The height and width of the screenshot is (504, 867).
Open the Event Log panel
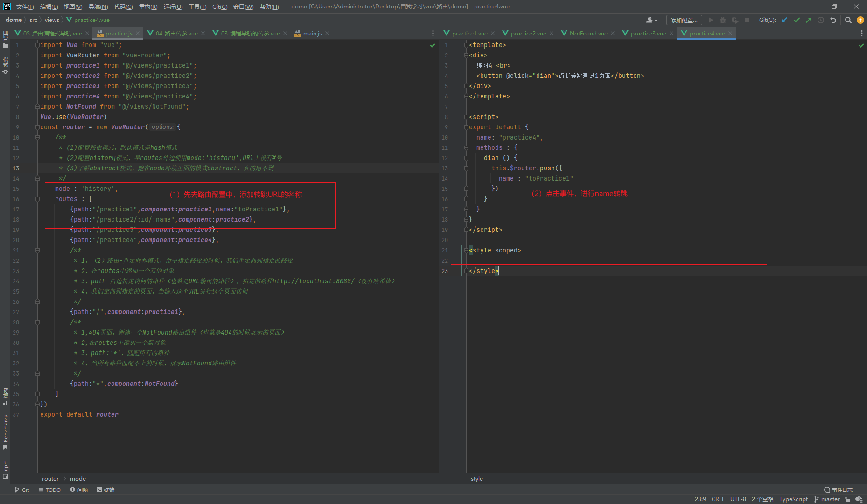click(839, 490)
